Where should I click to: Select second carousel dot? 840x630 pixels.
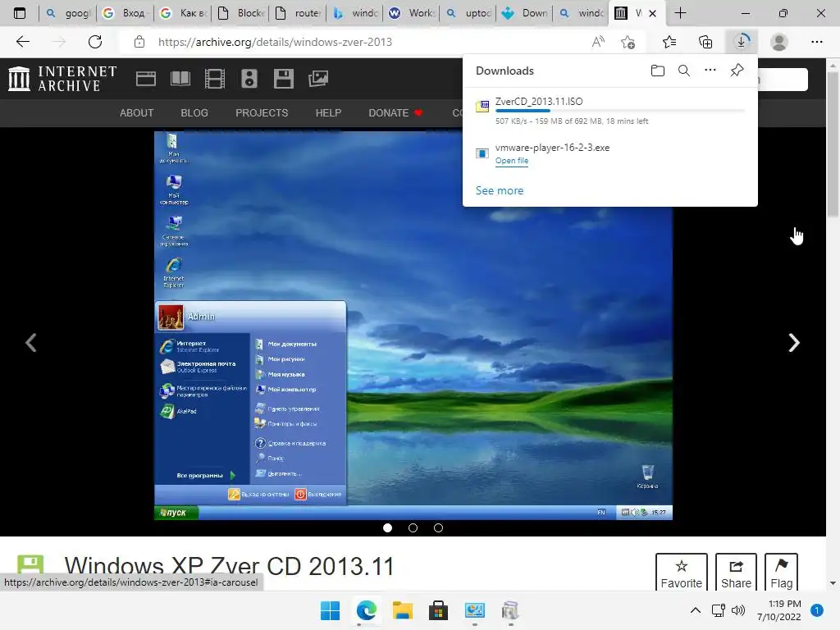[x=413, y=528]
